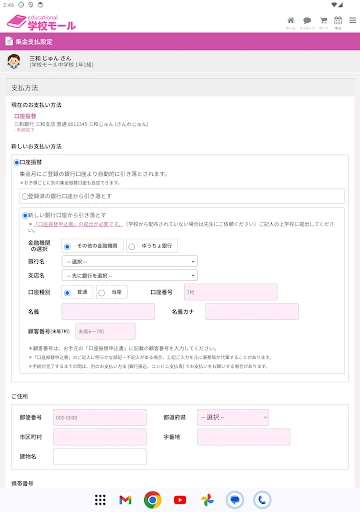
Task: Click the 口座振替 current payment link
Action: pos(25,116)
